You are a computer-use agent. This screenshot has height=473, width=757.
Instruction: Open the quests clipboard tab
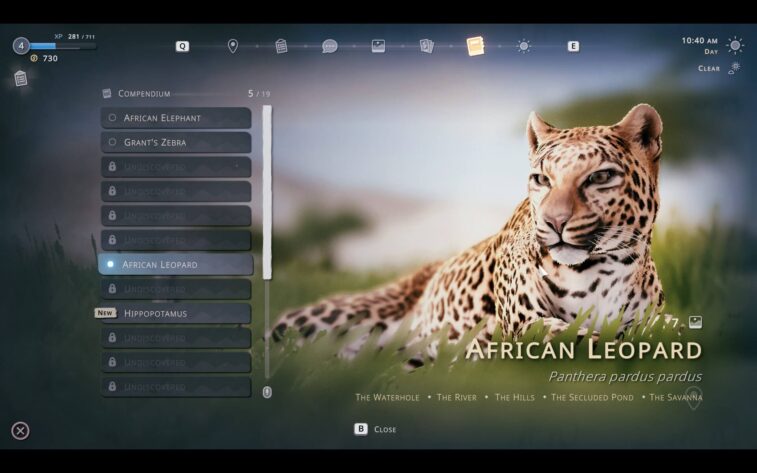(281, 46)
